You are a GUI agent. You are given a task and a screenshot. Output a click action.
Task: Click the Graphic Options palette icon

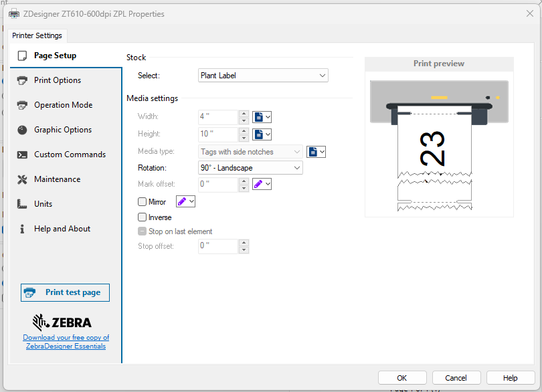coord(22,130)
